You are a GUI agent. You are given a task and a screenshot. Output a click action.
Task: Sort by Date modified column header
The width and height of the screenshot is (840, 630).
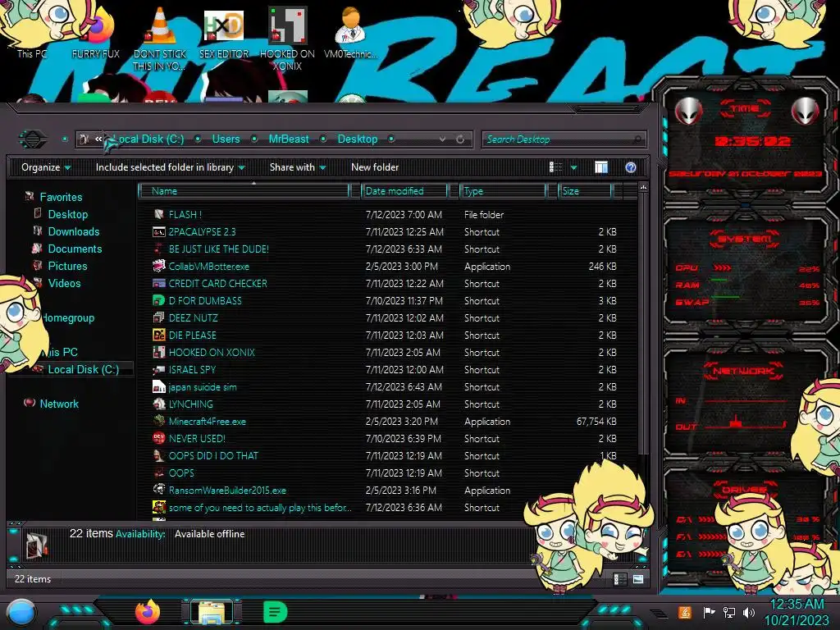[404, 190]
